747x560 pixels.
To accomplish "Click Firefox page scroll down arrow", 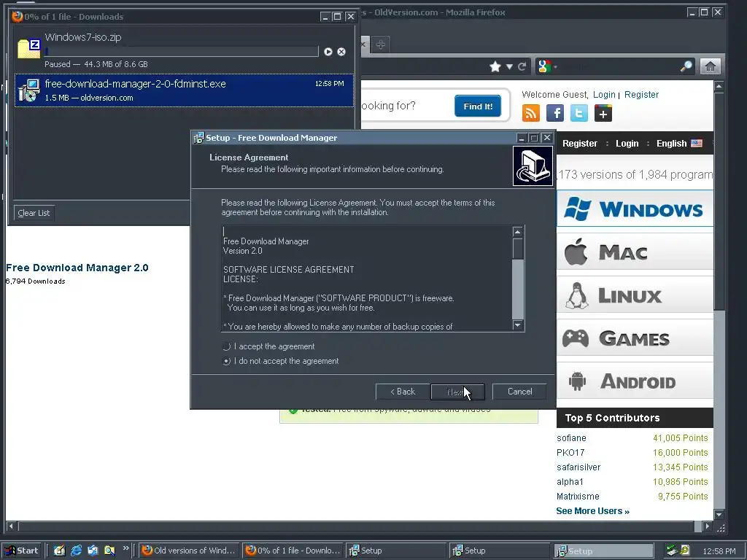I will pos(719,514).
